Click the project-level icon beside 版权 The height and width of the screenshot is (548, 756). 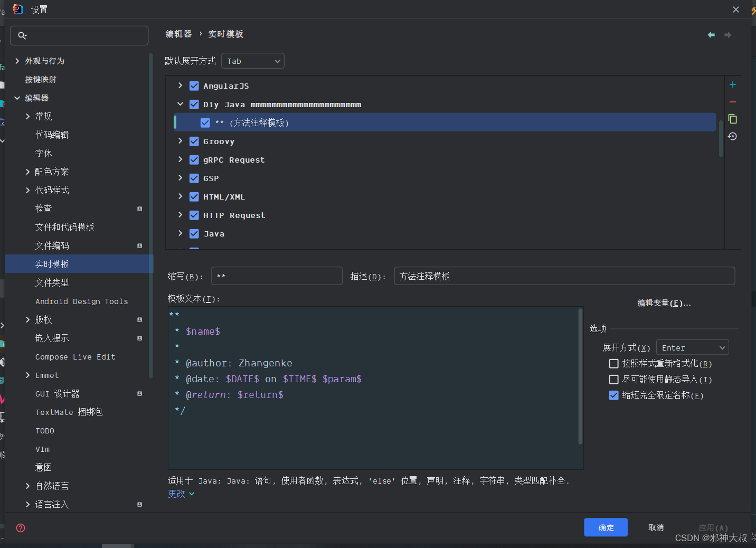(x=139, y=320)
